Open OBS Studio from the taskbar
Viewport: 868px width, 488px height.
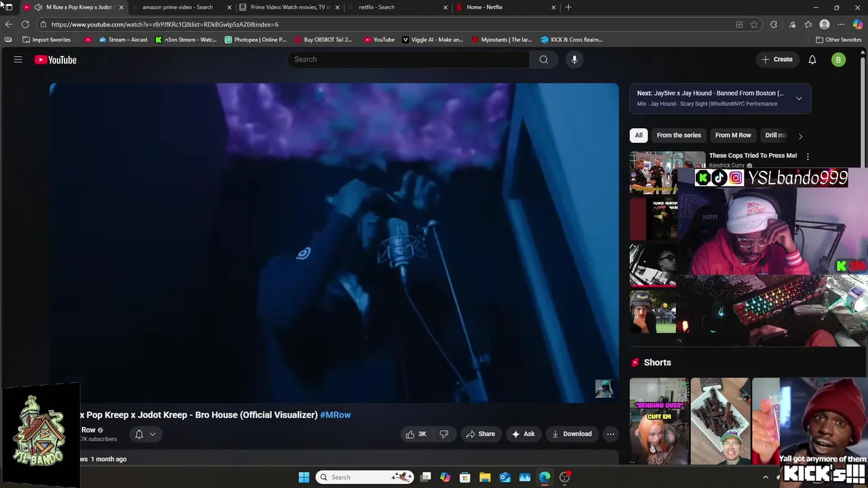[x=565, y=477]
